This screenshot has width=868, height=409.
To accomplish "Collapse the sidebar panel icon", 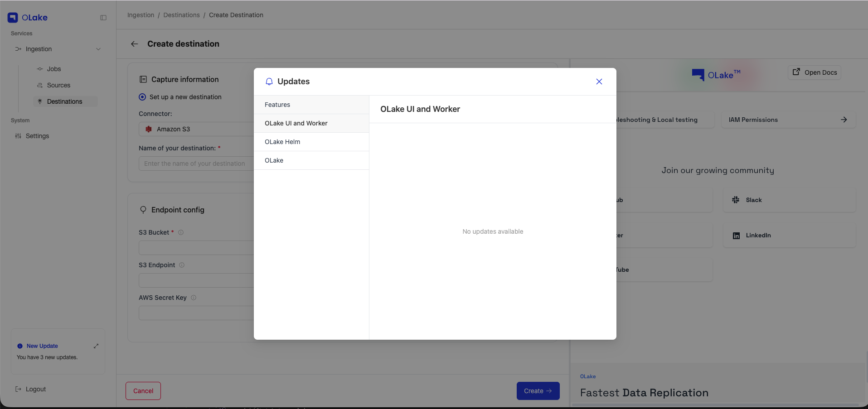I will pos(103,18).
